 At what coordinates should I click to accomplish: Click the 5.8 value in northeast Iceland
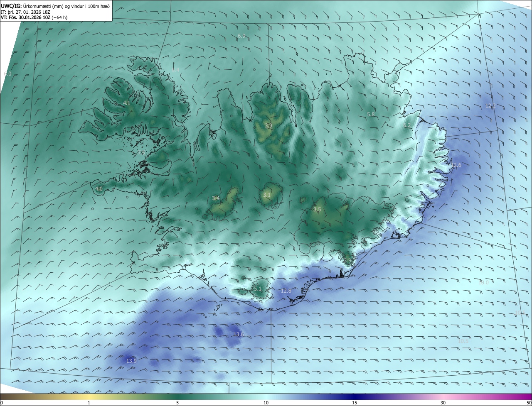coord(371,114)
